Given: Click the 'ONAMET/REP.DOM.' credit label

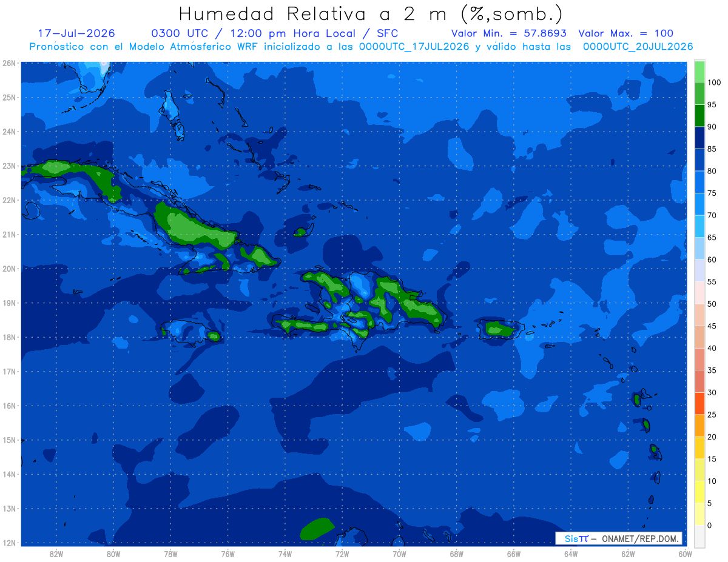Looking at the screenshot, I should pyautogui.click(x=641, y=538).
